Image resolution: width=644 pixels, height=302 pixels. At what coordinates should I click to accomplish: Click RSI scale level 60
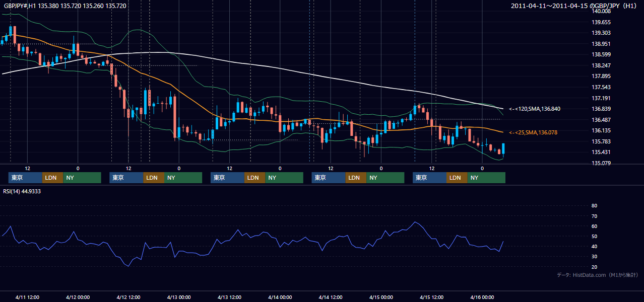[594, 226]
